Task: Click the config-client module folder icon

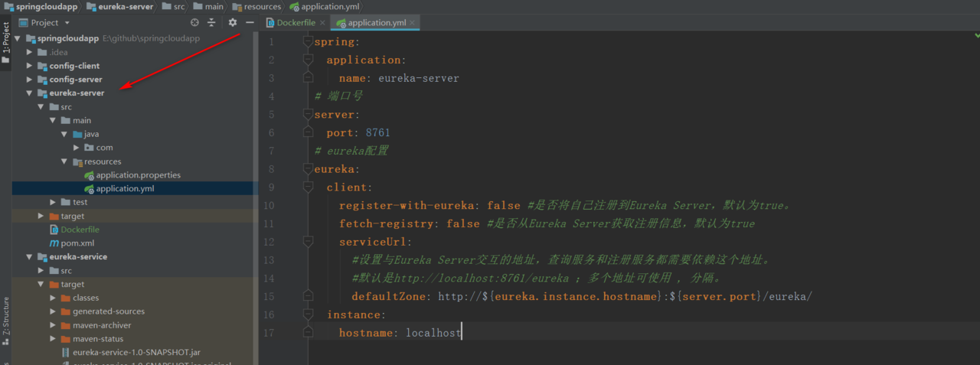Action: click(42, 66)
